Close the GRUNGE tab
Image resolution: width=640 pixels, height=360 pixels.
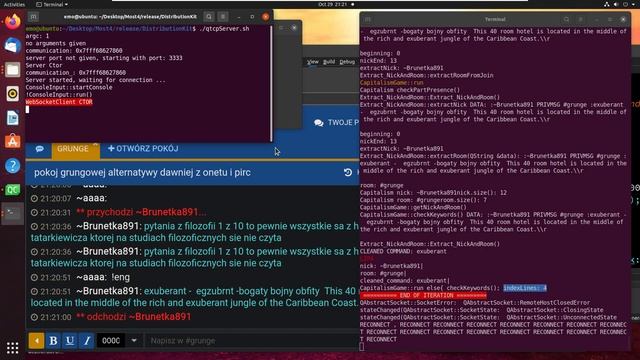pyautogui.click(x=96, y=144)
